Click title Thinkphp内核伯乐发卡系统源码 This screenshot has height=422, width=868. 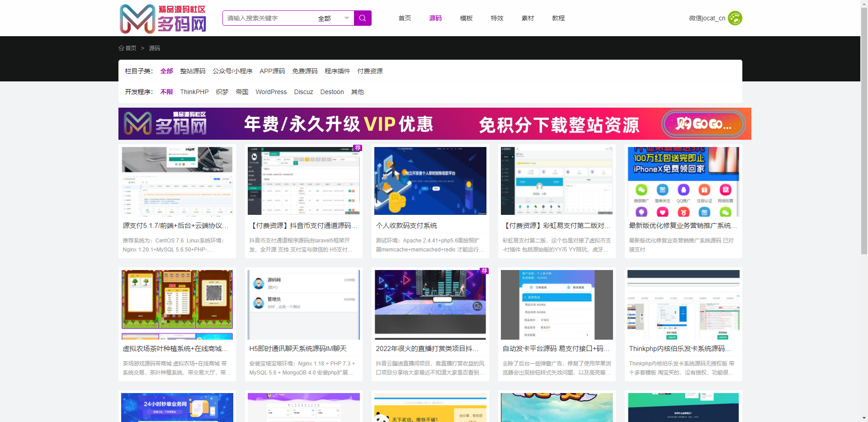(680, 348)
